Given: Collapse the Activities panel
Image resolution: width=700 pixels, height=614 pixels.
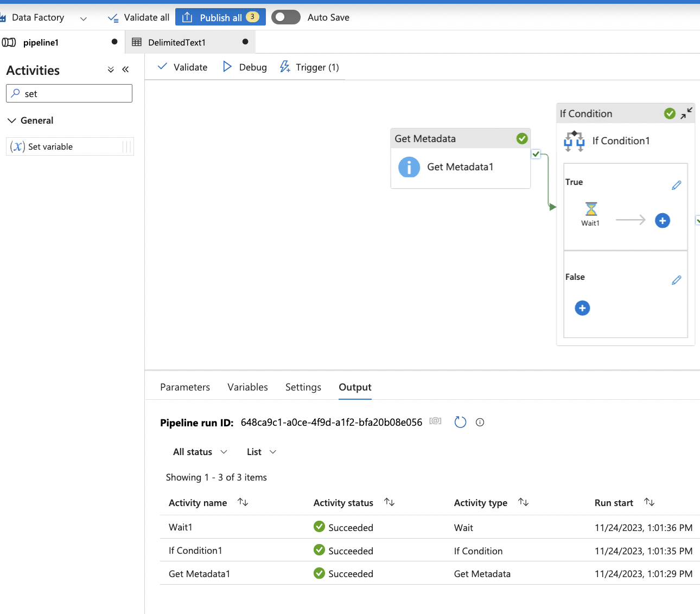Looking at the screenshot, I should pyautogui.click(x=125, y=69).
